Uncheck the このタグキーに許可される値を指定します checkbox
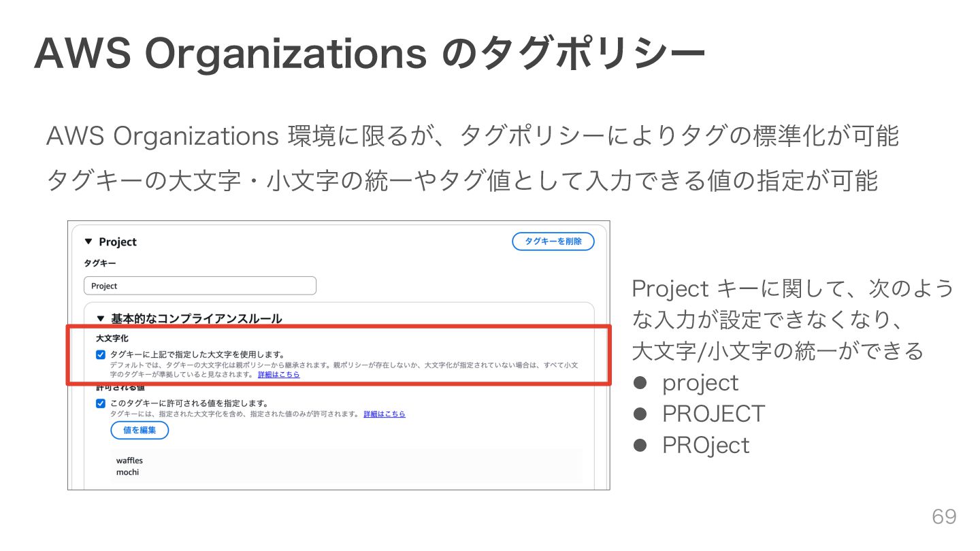The width and height of the screenshot is (980, 551). click(x=101, y=403)
